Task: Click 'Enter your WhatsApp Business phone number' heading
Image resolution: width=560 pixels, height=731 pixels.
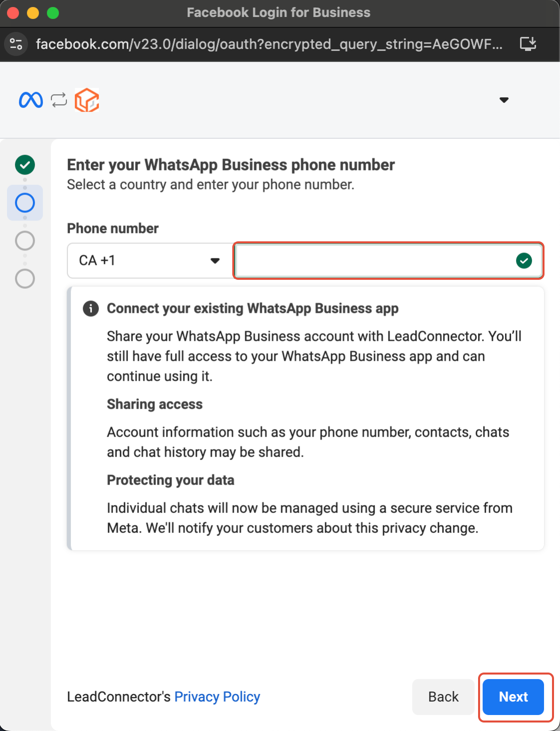Action: click(x=231, y=165)
